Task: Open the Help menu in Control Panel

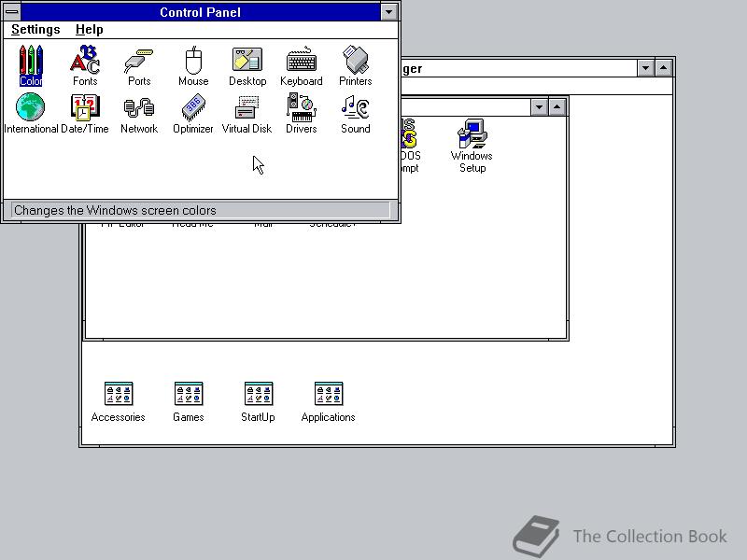Action: click(x=89, y=30)
